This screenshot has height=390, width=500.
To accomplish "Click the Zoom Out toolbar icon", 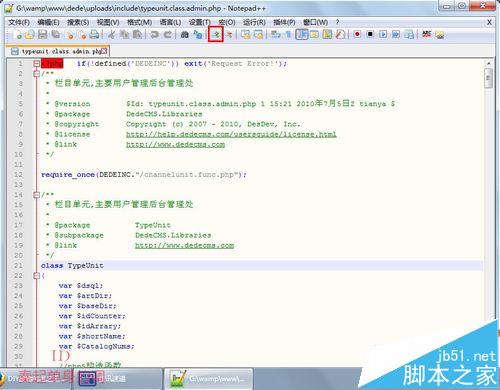I will coord(229,34).
